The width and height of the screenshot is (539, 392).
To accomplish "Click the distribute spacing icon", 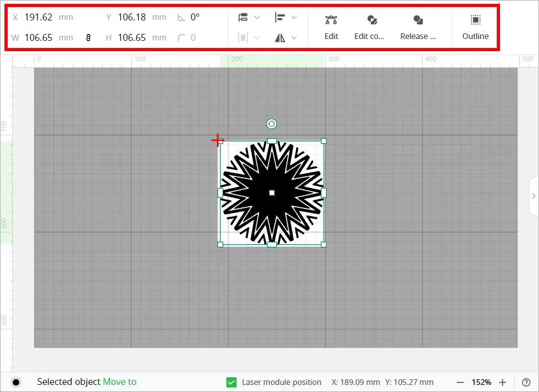I will (x=243, y=38).
